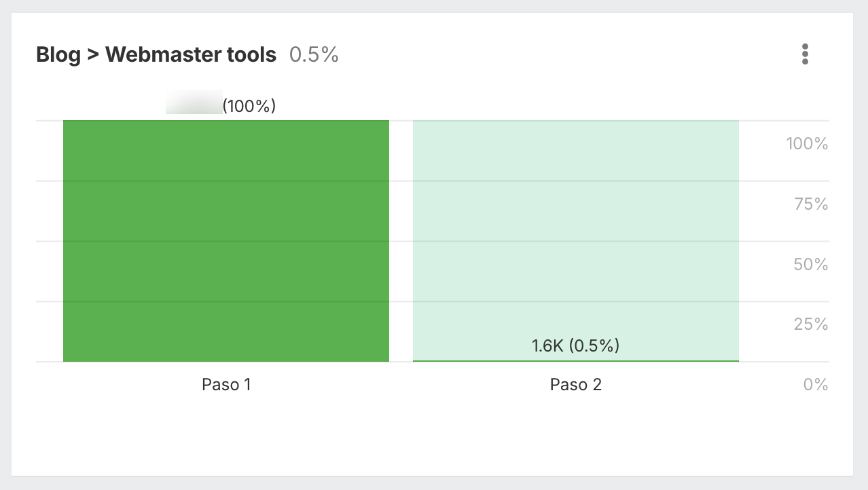The height and width of the screenshot is (490, 868).
Task: Click the Blog > Webmaster tools title
Action: point(156,54)
